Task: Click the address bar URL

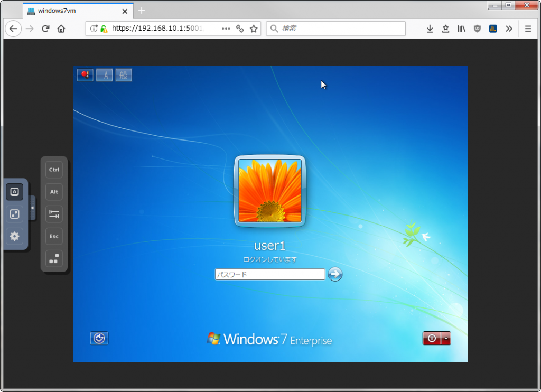Action: click(157, 29)
